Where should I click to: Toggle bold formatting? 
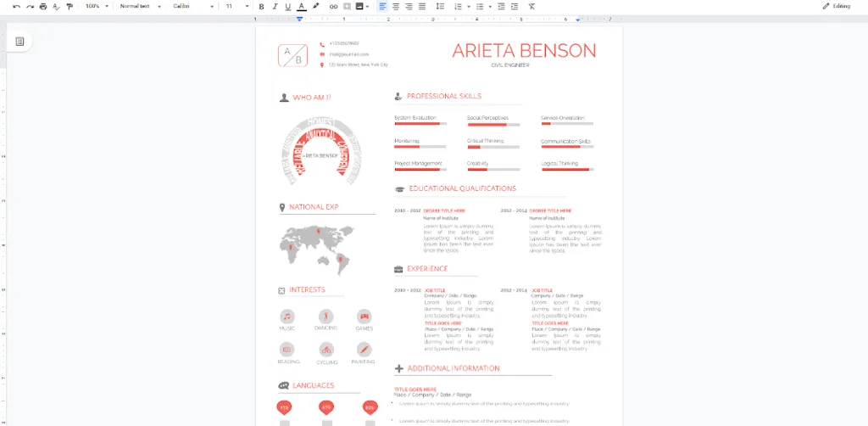pos(261,6)
